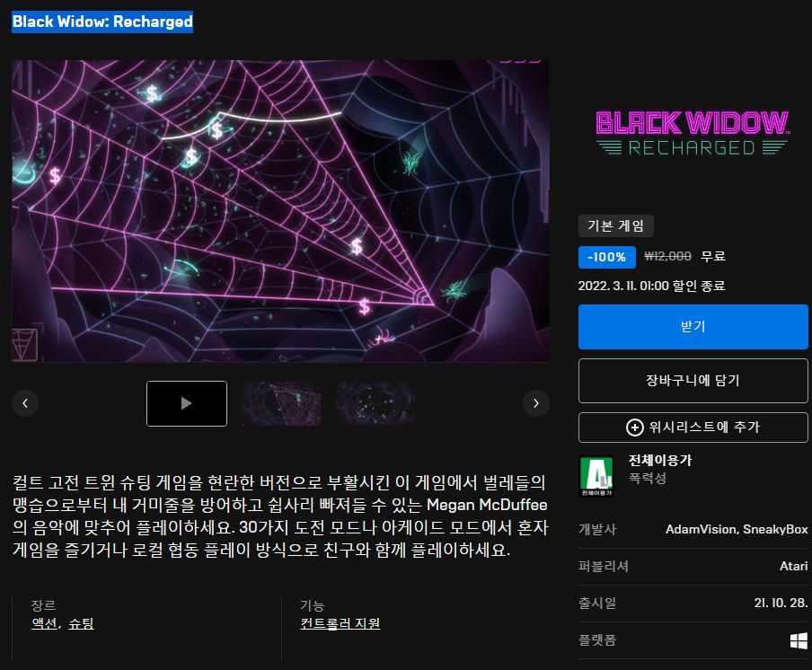Viewport: 812px width, 670px height.
Task: Click the 플랫폼 row label
Action: [597, 640]
